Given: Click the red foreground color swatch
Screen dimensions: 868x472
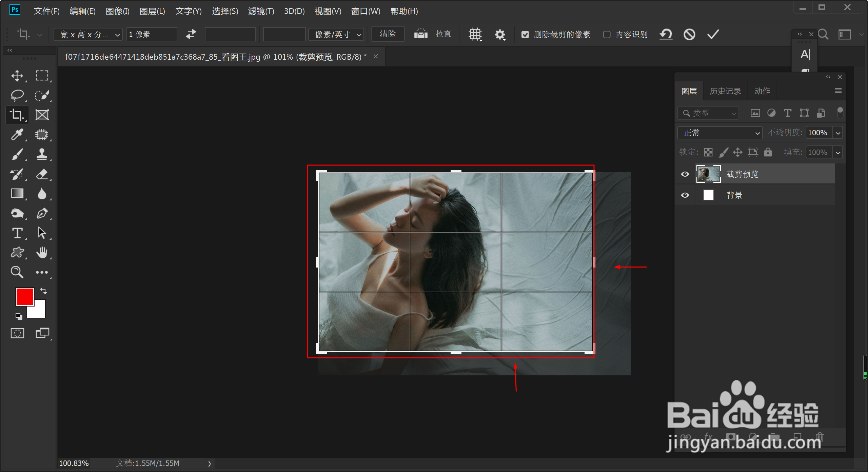Looking at the screenshot, I should pos(24,296).
